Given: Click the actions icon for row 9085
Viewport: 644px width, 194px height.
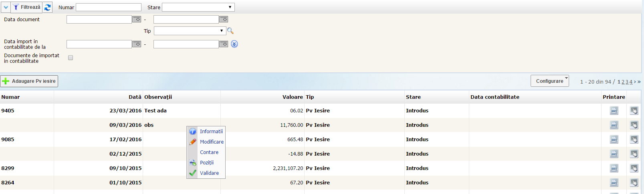Looking at the screenshot, I should (634, 140).
